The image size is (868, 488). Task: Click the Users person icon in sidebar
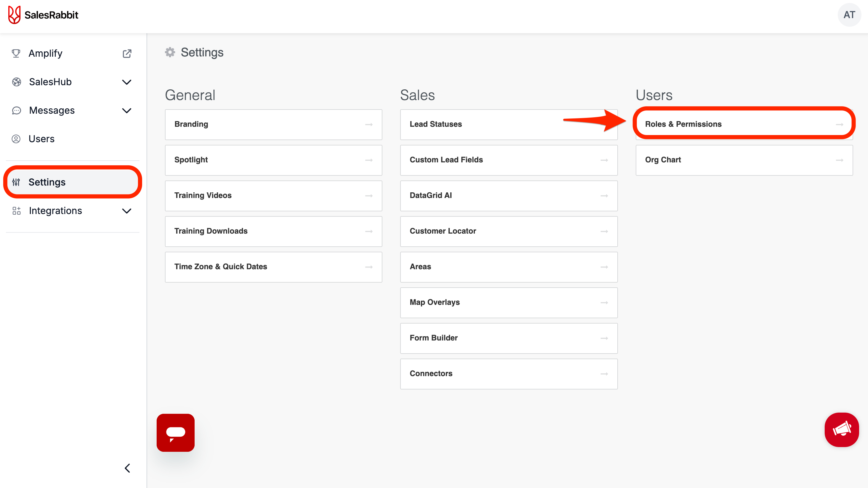(16, 139)
